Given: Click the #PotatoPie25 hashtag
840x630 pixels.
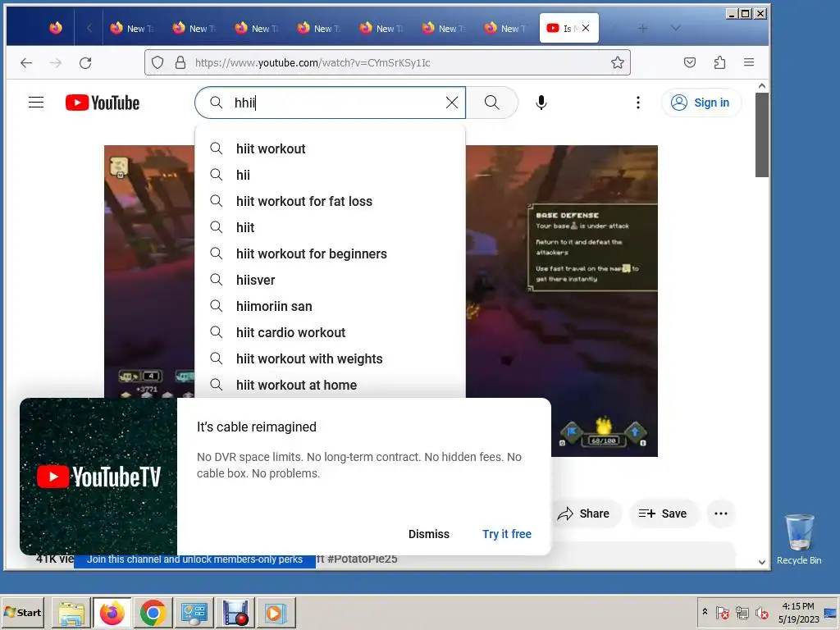Looking at the screenshot, I should [362, 559].
